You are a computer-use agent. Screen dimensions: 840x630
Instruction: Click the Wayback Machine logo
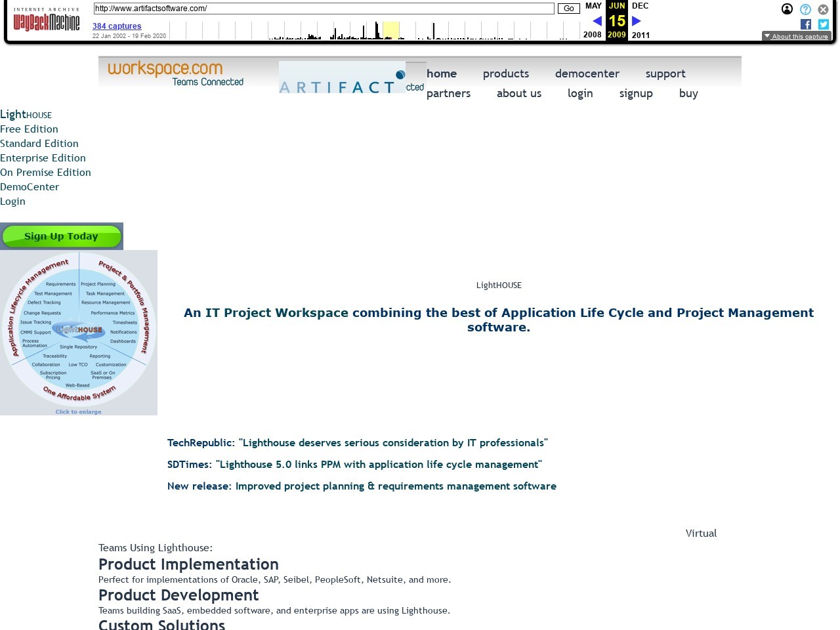point(46,22)
